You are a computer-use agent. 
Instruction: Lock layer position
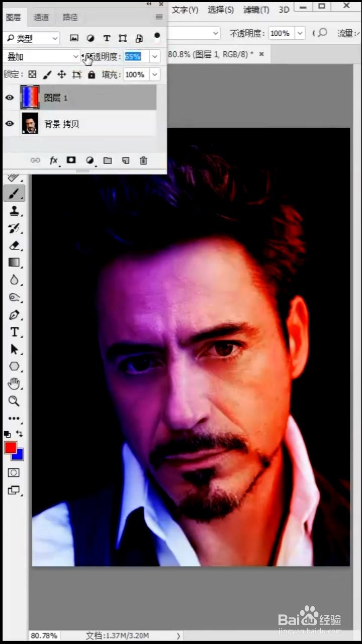[x=62, y=74]
